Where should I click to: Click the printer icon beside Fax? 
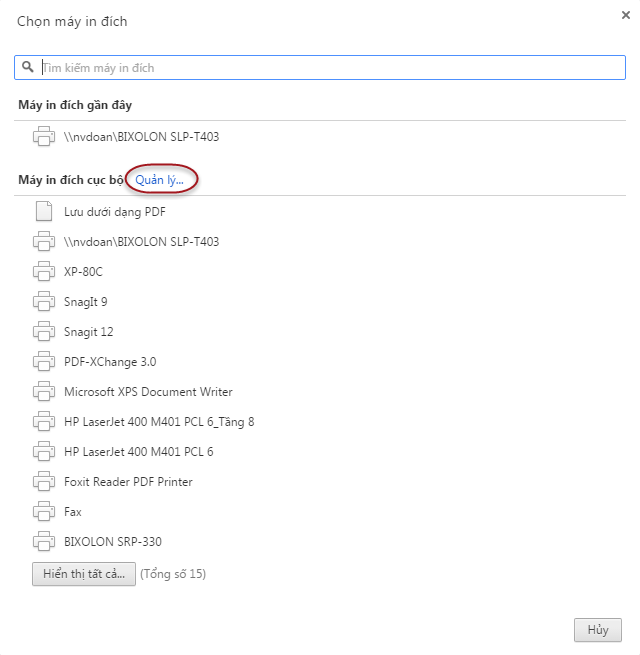(43, 511)
